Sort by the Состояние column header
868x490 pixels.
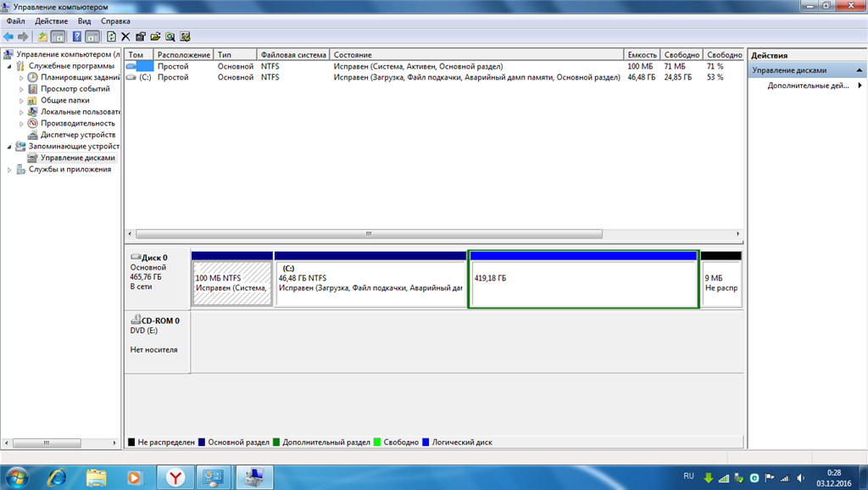476,55
